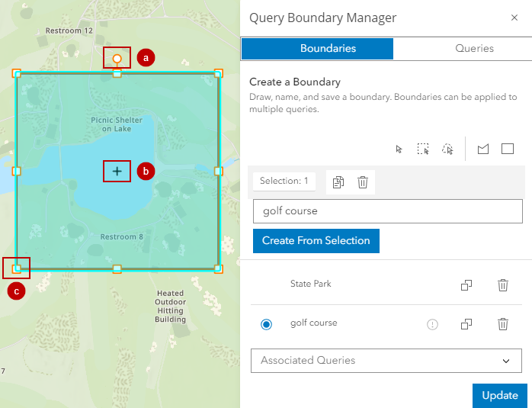
Task: Click the rotate handle above the boundary
Action: coord(117,59)
